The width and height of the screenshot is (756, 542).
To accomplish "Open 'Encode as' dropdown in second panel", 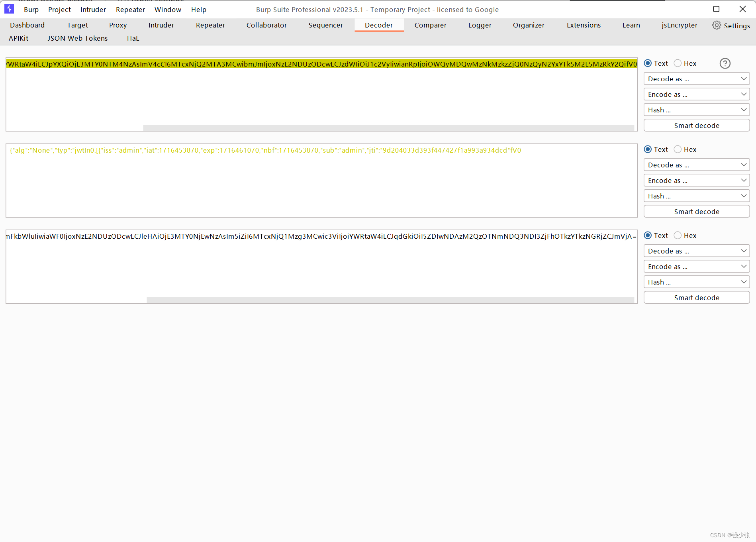I will tap(697, 181).
